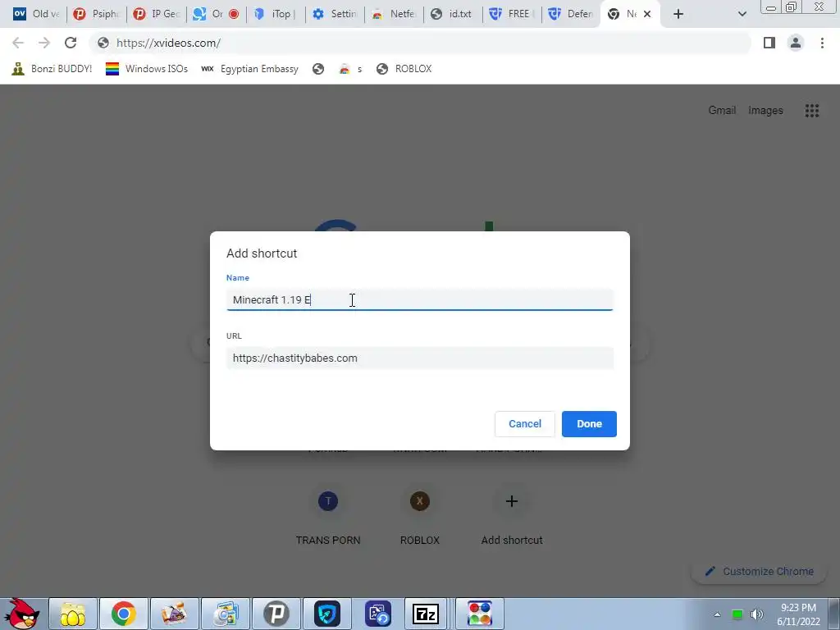Viewport: 840px width, 630px height.
Task: Switch to the Netfe tab
Action: click(x=394, y=14)
